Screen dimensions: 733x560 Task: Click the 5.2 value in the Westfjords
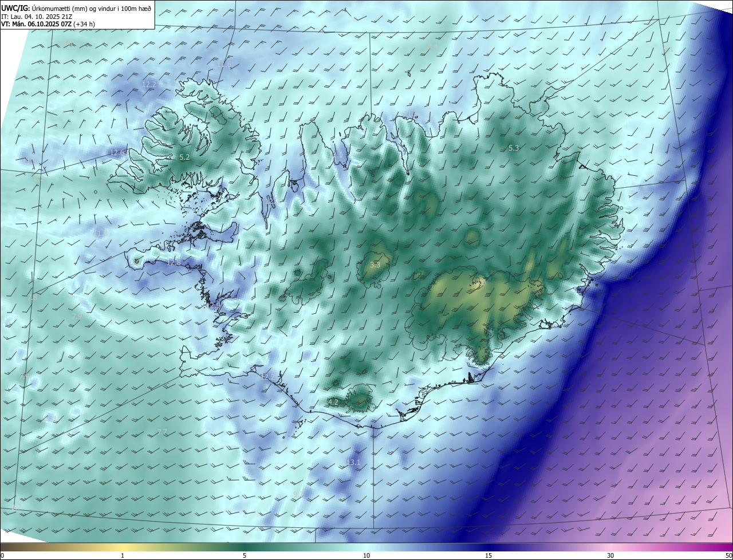pos(184,157)
